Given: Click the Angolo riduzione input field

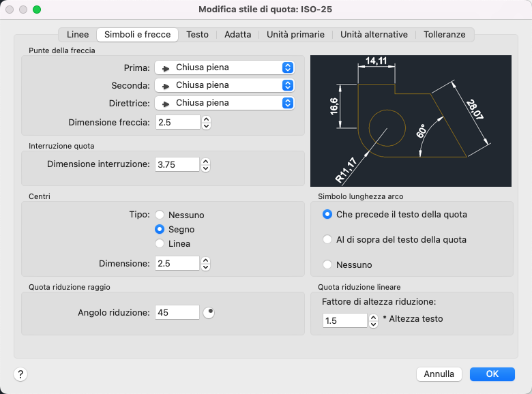Looking at the screenshot, I should [x=177, y=312].
